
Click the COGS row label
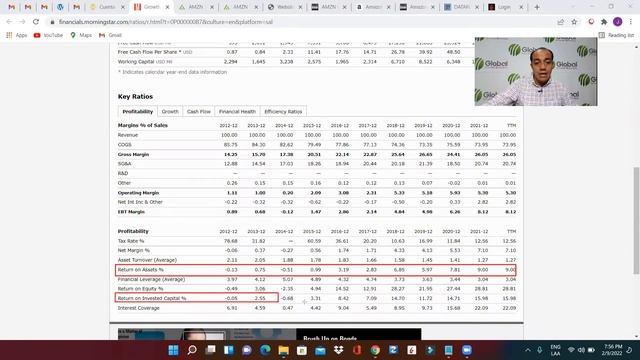124,144
